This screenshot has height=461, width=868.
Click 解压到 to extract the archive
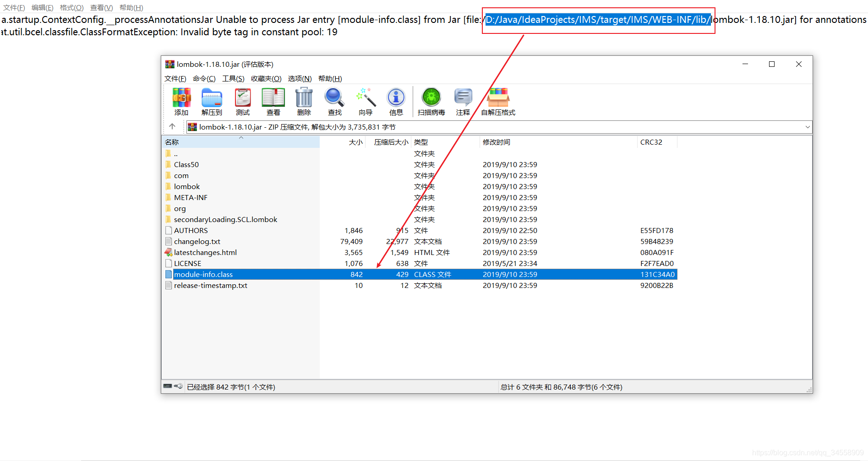coord(212,102)
